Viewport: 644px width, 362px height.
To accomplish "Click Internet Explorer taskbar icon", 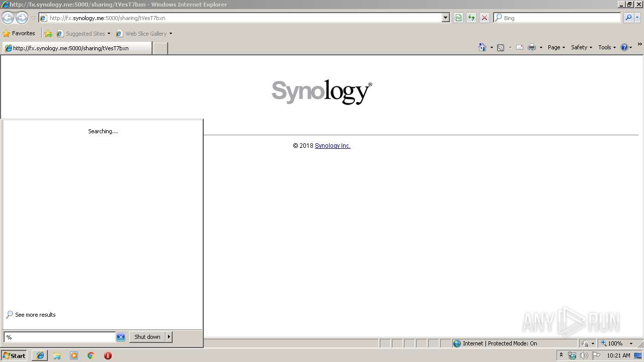I will 40,355.
